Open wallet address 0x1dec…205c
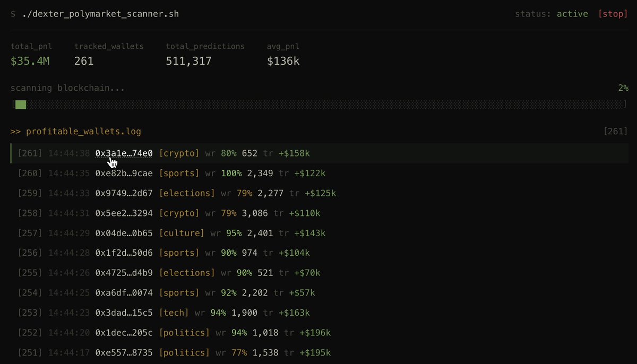Image resolution: width=637 pixels, height=364 pixels. (x=124, y=333)
